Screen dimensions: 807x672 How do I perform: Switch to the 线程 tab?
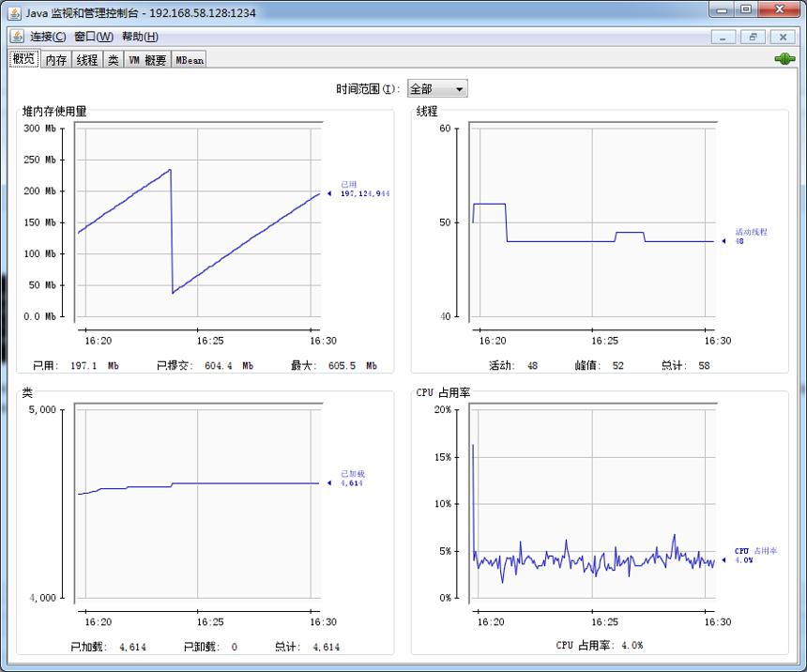pyautogui.click(x=87, y=60)
